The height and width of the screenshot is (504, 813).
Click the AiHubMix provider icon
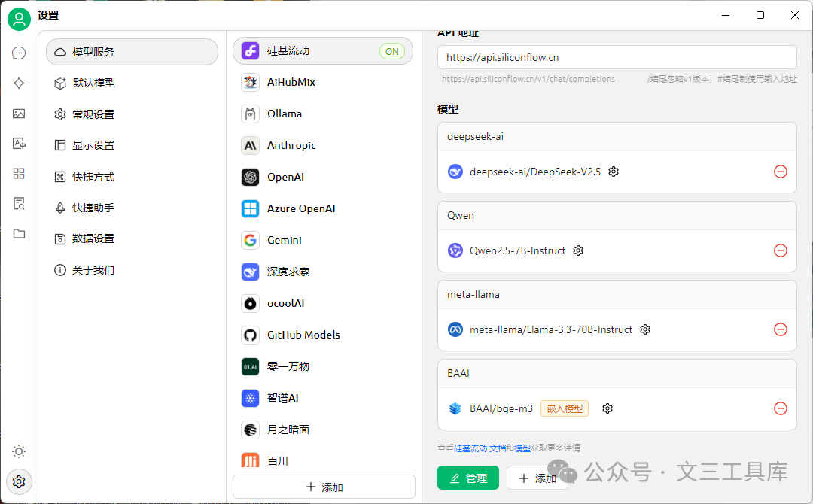[x=251, y=82]
